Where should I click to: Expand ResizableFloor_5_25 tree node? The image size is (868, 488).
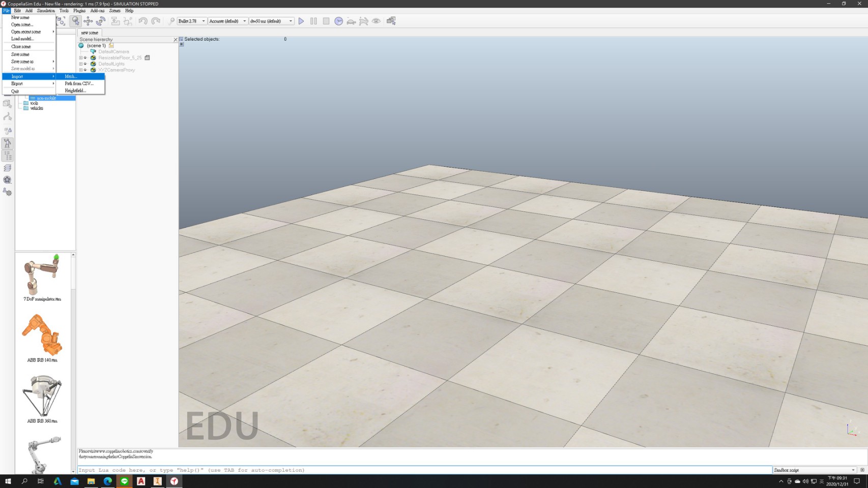[x=80, y=58]
